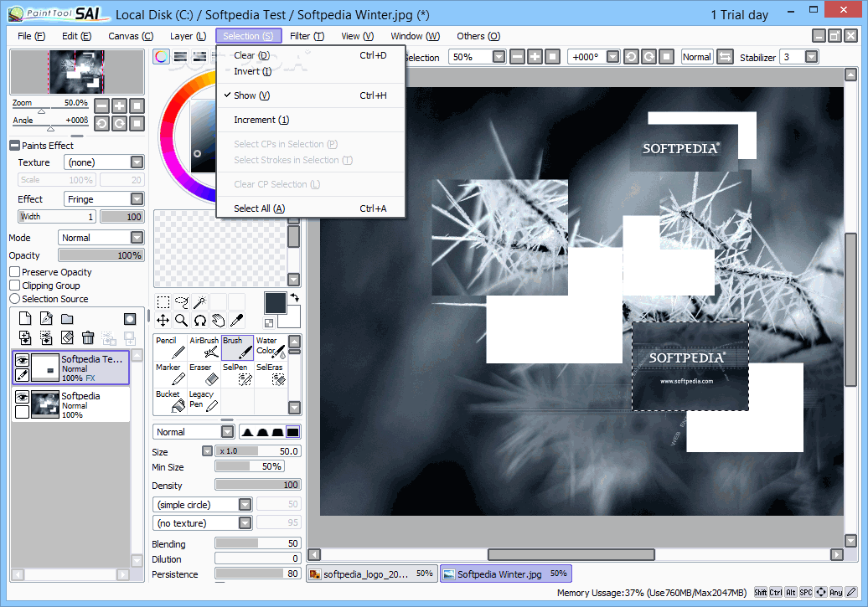Toggle the lock box on Softpedia layer
The height and width of the screenshot is (607, 868).
click(x=22, y=412)
